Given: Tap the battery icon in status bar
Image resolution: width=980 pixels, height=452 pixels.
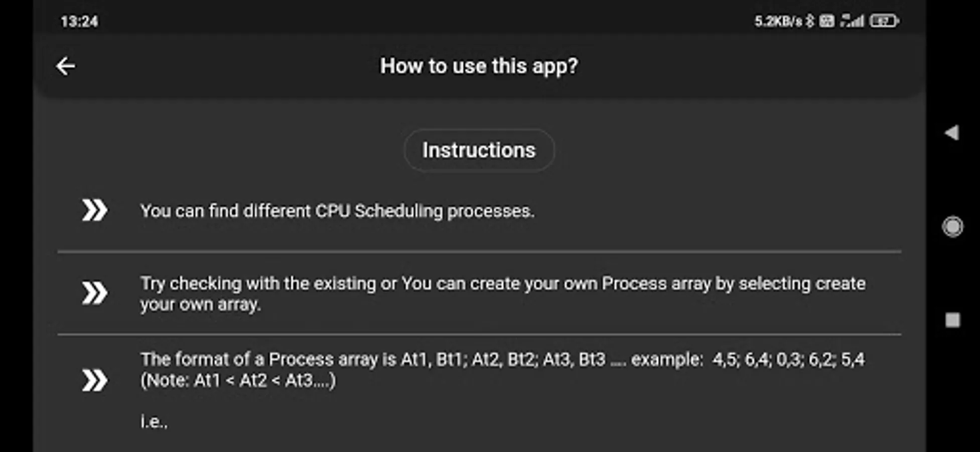Looking at the screenshot, I should click(x=884, y=21).
